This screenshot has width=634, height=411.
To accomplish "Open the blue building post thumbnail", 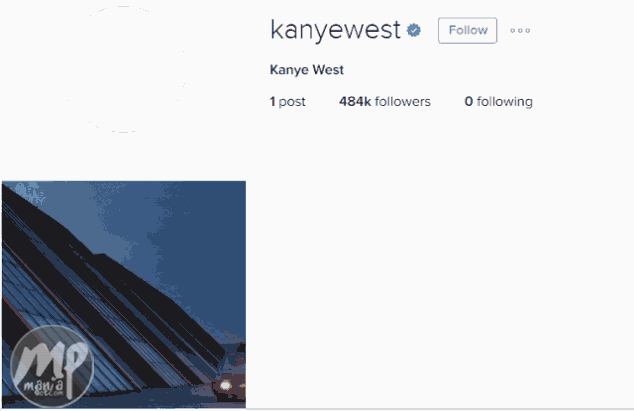I will point(124,294).
